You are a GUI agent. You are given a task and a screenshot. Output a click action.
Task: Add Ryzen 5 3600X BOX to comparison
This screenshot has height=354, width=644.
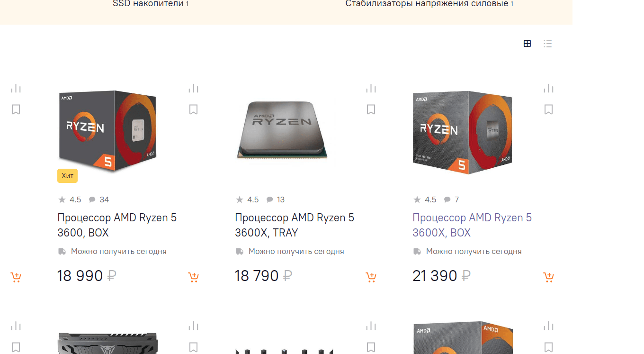(548, 88)
